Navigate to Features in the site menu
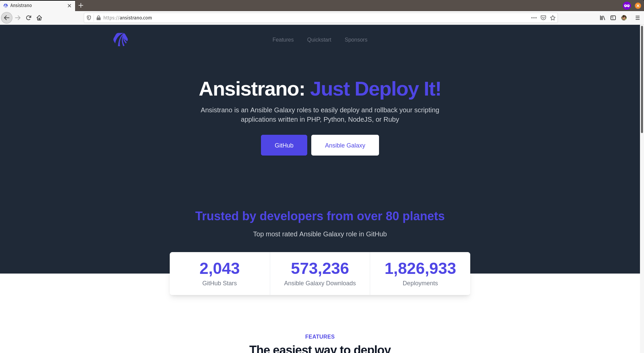 click(283, 40)
